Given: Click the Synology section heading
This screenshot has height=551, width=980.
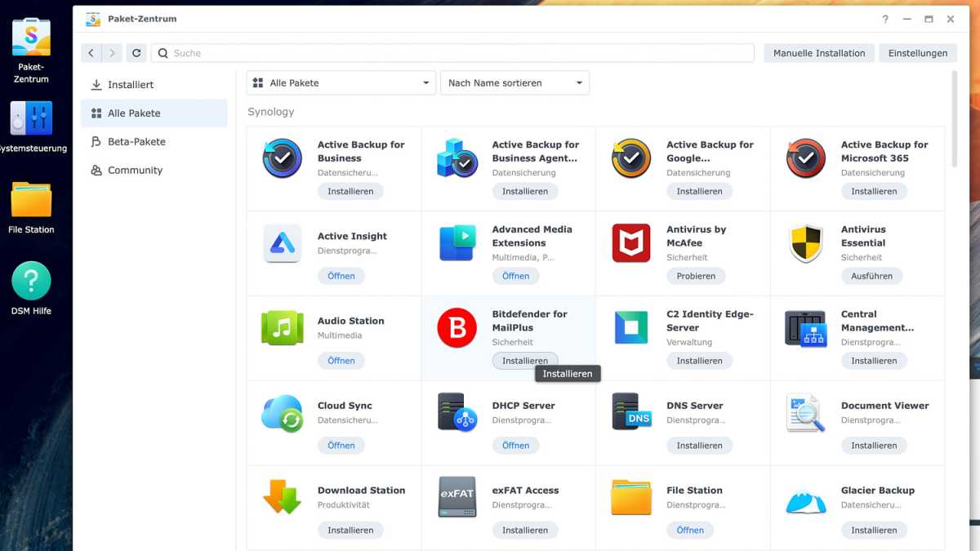Looking at the screenshot, I should click(x=271, y=112).
